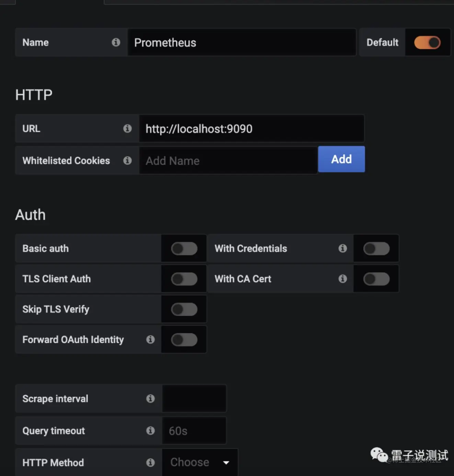Enable the With Credentials switch
This screenshot has width=454, height=476.
point(376,248)
